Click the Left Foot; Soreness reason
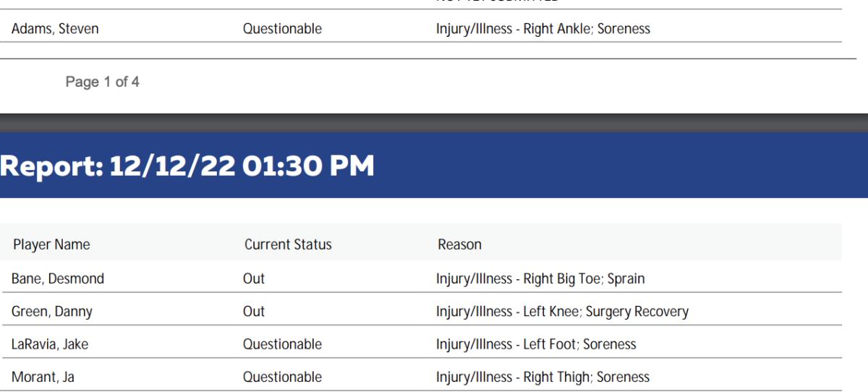Screen dimensions: 868x392 coord(536,344)
